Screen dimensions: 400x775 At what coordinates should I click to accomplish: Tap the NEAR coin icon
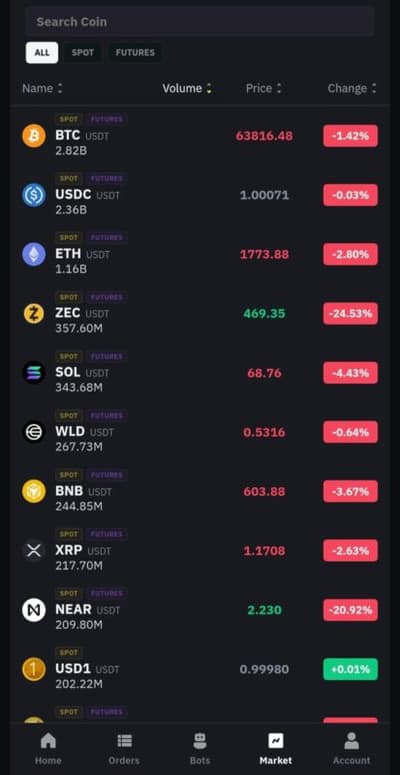coord(34,610)
